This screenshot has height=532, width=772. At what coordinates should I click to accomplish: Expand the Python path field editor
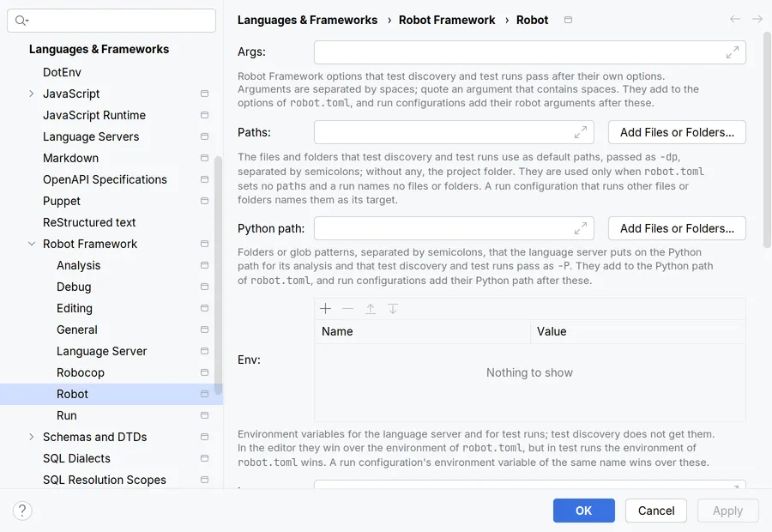tap(581, 228)
